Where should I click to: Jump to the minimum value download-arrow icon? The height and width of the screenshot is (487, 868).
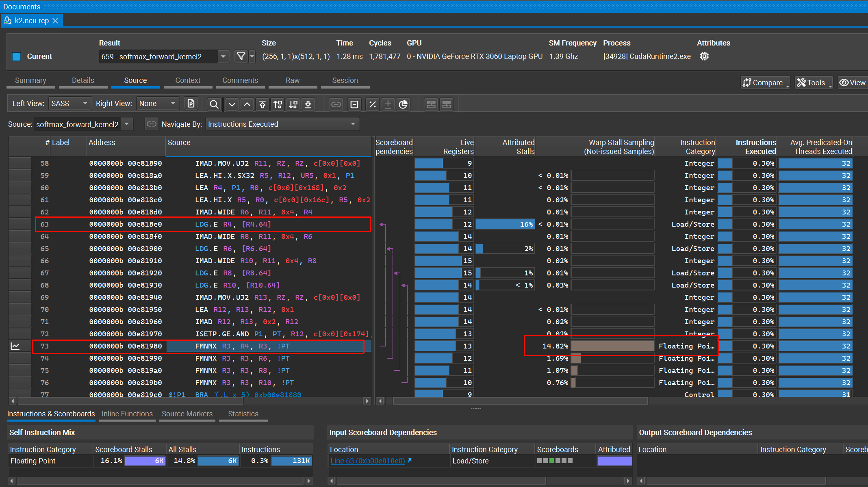point(308,104)
